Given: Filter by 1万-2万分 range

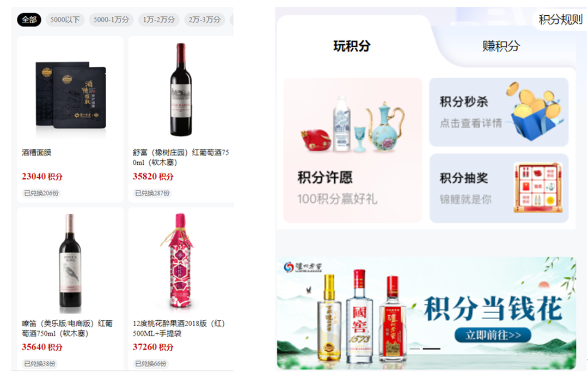Looking at the screenshot, I should (158, 20).
